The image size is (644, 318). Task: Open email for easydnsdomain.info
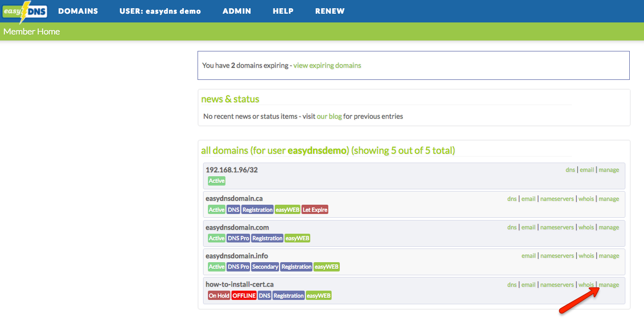pyautogui.click(x=529, y=256)
